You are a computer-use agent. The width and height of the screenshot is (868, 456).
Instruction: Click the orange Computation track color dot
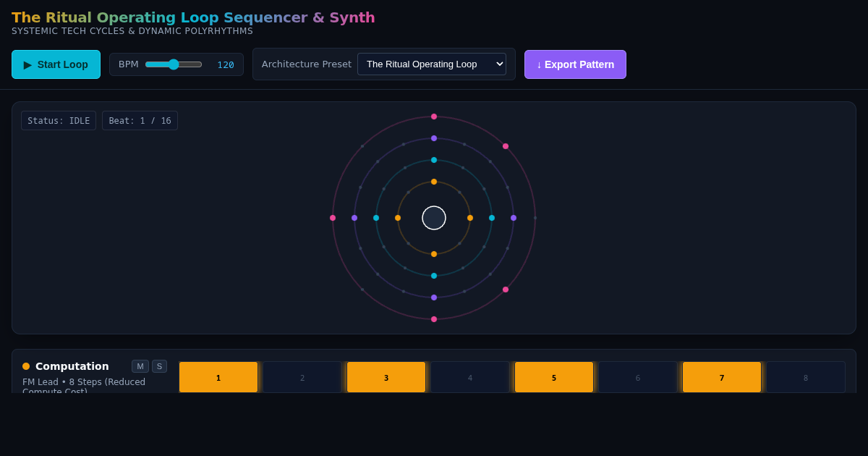pyautogui.click(x=26, y=366)
